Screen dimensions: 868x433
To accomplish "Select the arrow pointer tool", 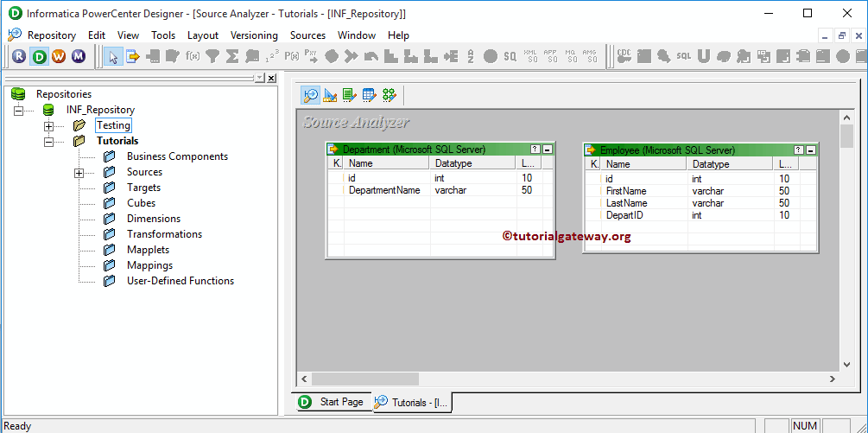I will (x=113, y=56).
